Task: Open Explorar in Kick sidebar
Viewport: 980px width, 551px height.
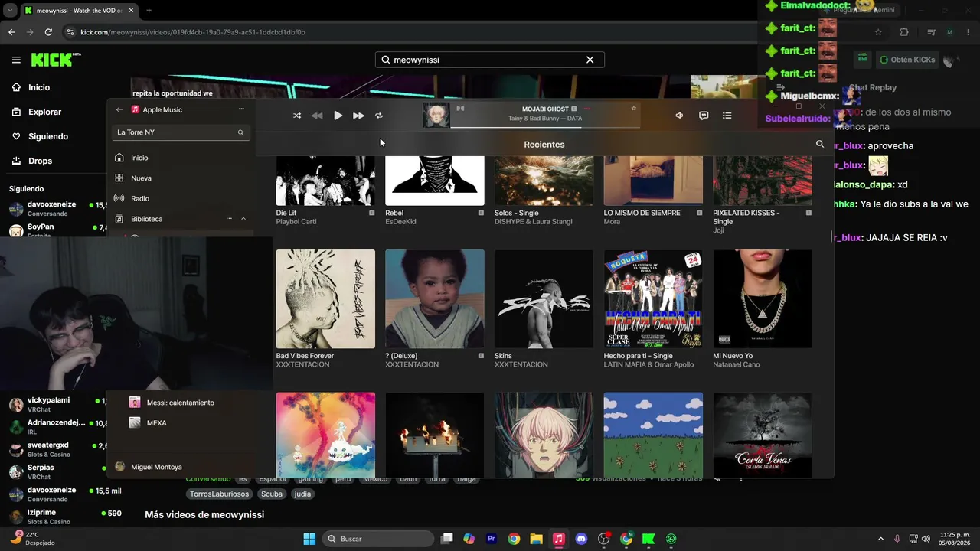Action: [37, 112]
